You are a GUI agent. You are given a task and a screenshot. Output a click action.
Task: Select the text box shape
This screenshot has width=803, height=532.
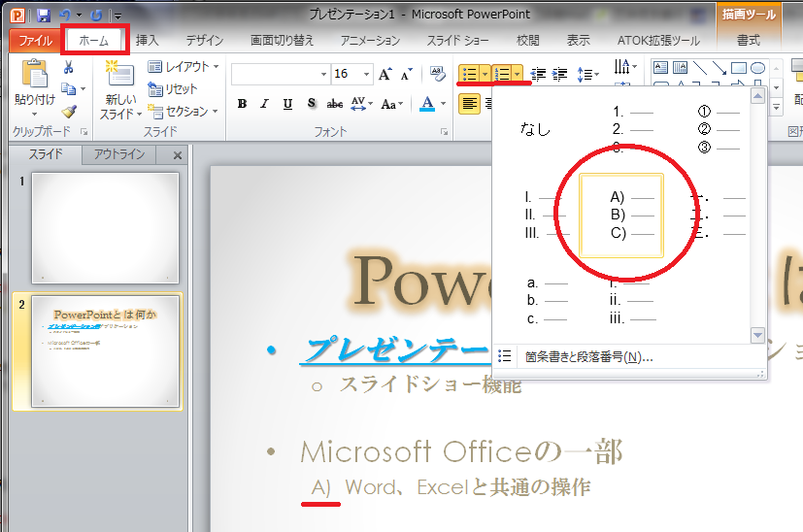pos(660,68)
